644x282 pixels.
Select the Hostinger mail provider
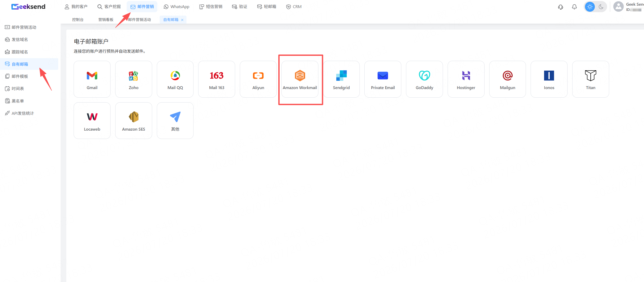coord(466,79)
